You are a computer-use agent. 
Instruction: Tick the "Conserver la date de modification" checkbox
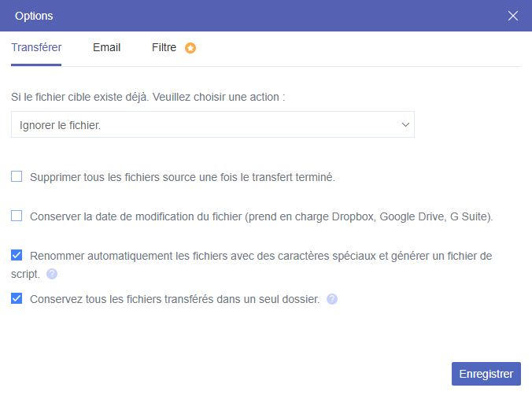tap(17, 216)
